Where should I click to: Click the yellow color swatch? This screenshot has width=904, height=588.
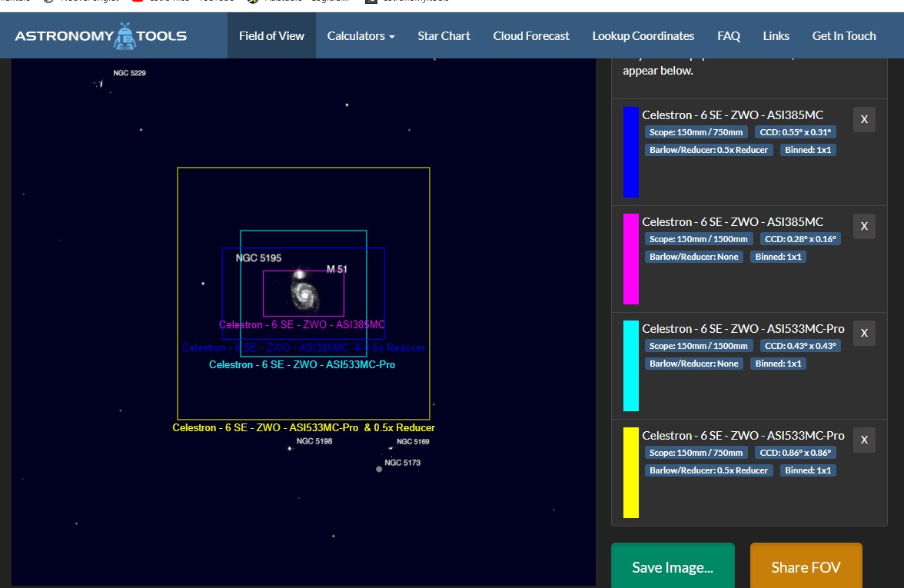click(x=630, y=473)
